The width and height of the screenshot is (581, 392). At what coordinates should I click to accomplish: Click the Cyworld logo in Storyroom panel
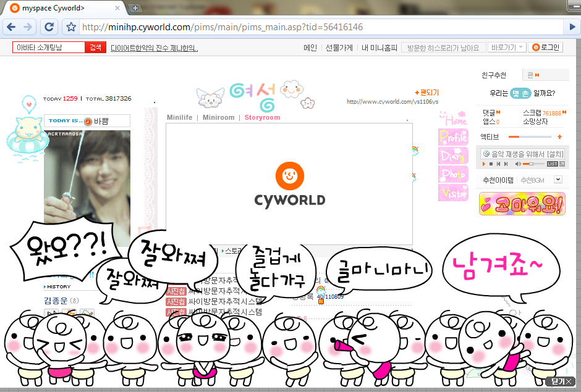(290, 185)
